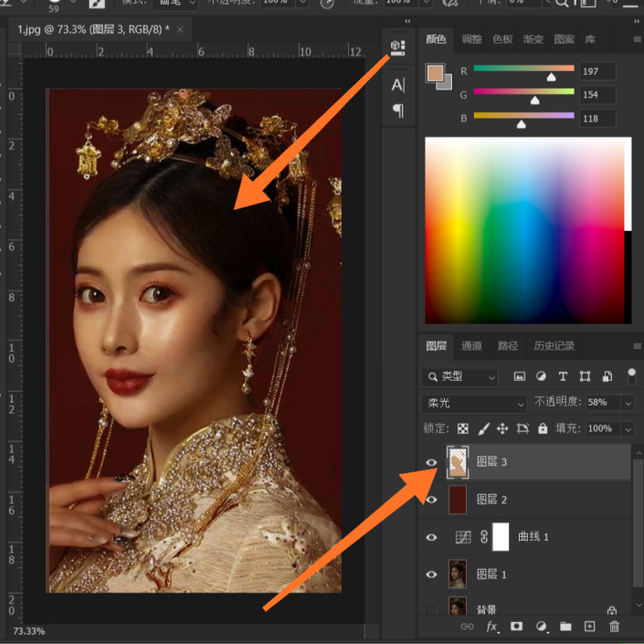
Task: Hide 图层 1 with its eye icon
Action: [x=431, y=575]
